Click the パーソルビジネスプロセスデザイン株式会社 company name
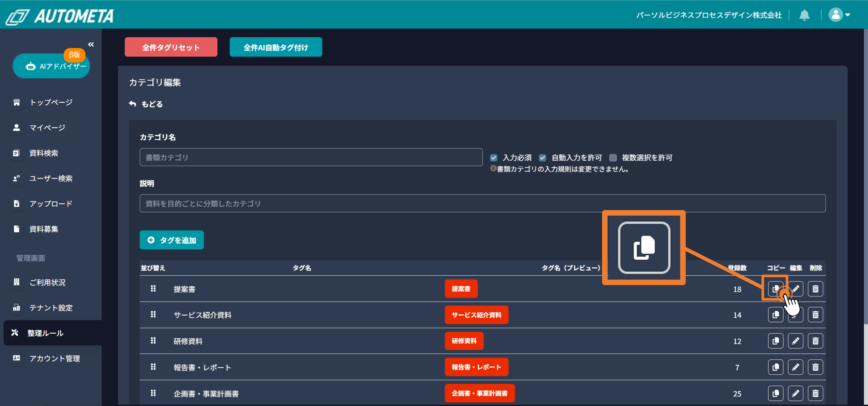868x406 pixels. coord(709,15)
